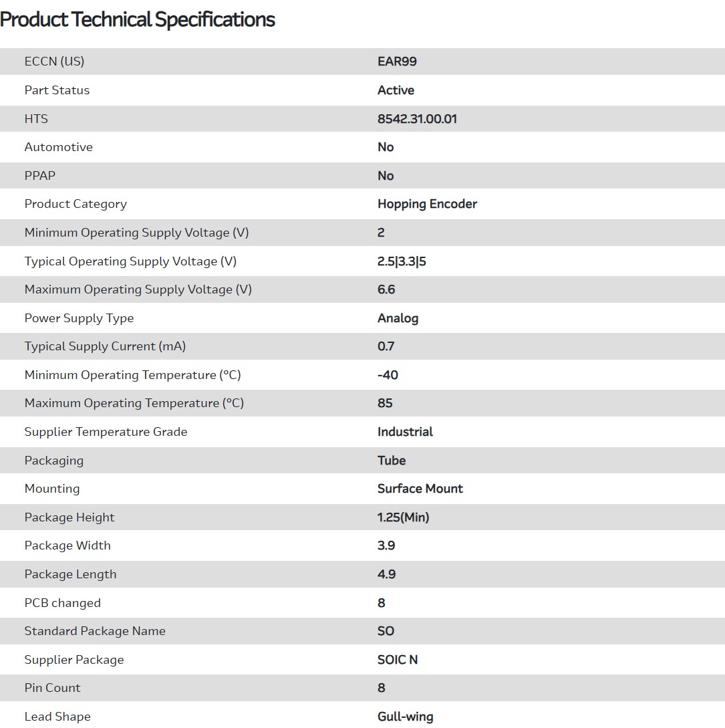Image resolution: width=725 pixels, height=728 pixels.
Task: Click the Surface Mount mounting value
Action: pos(420,489)
